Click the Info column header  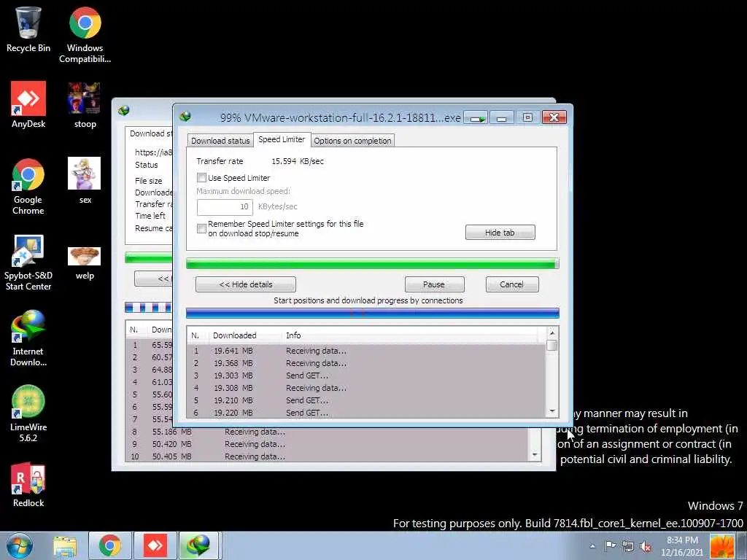[410, 335]
